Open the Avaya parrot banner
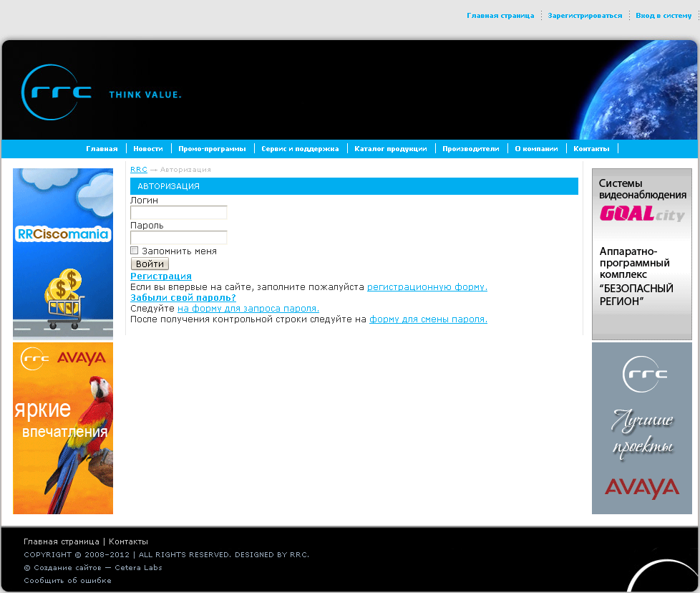Viewport: 700px width, 593px height. [63, 428]
